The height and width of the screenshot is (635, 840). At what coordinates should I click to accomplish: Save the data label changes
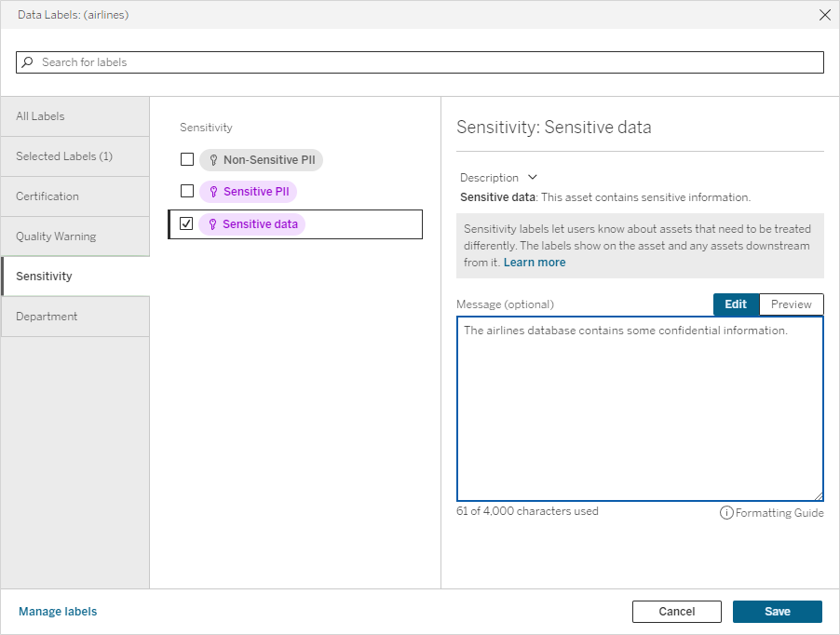pyautogui.click(x=777, y=611)
